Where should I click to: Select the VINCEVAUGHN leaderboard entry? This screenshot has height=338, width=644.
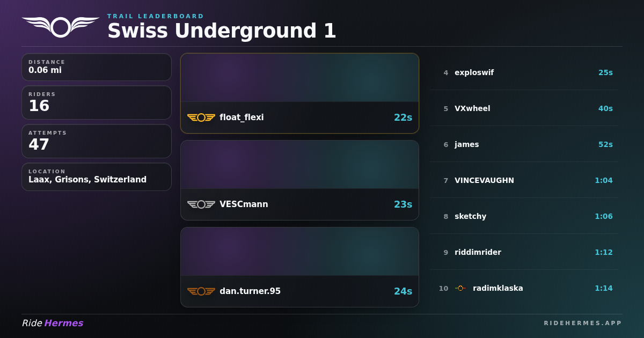pyautogui.click(x=524, y=180)
